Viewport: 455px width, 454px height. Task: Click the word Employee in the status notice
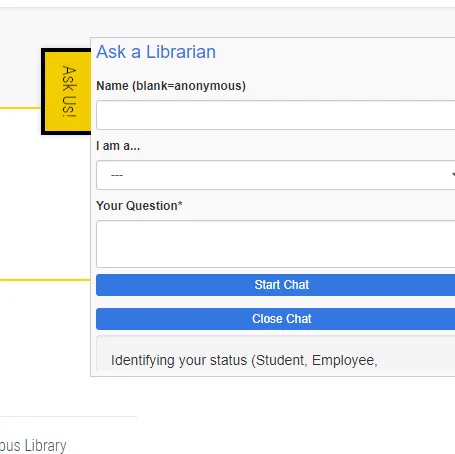344,361
